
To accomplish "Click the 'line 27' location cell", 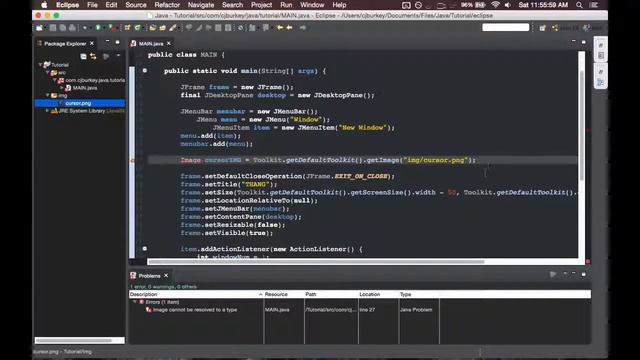I will click(x=367, y=310).
